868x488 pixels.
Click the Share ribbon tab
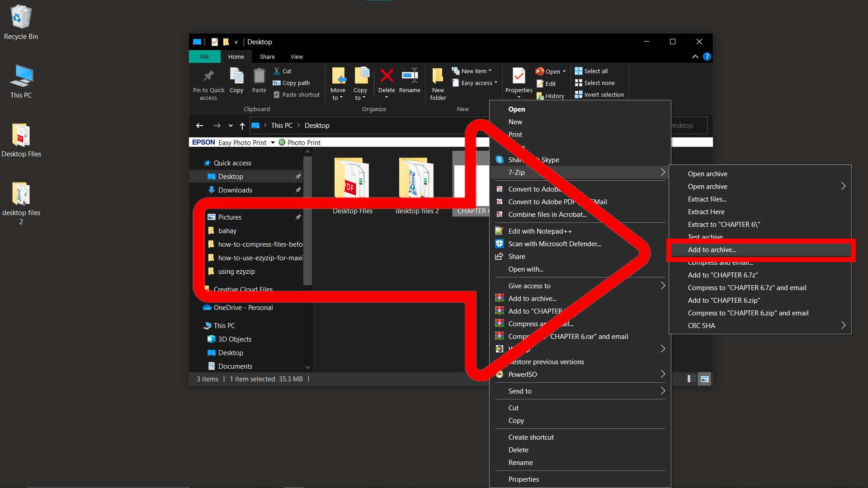267,56
